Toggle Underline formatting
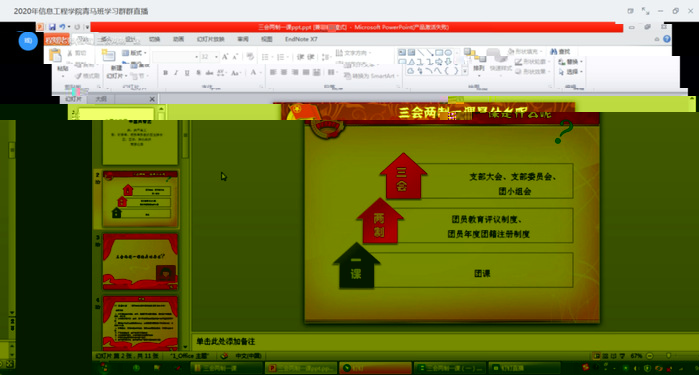The image size is (699, 375). (187, 73)
